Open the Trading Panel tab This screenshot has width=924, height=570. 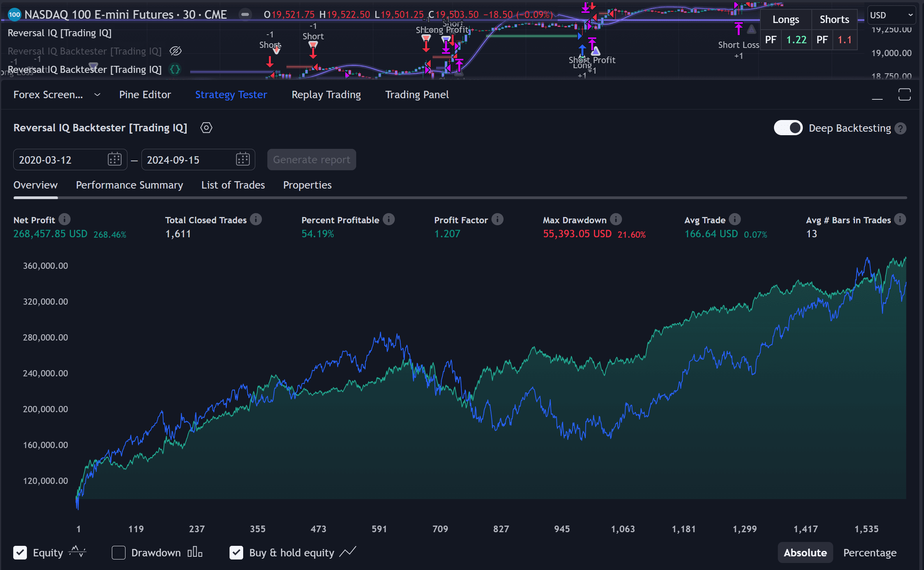pos(417,95)
